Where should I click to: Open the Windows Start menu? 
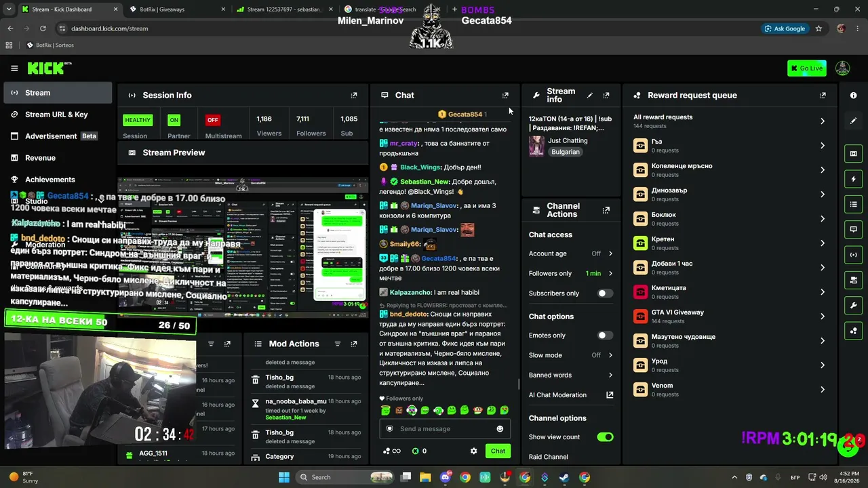284,477
